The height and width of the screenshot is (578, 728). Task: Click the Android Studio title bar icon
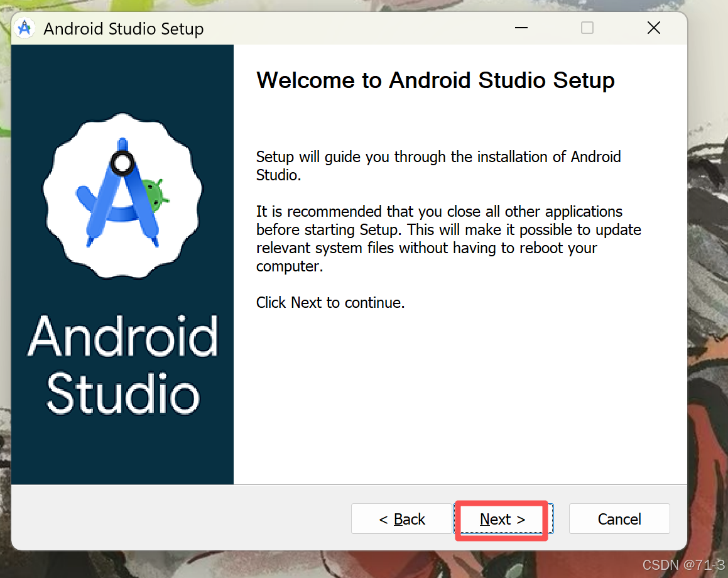click(x=24, y=28)
